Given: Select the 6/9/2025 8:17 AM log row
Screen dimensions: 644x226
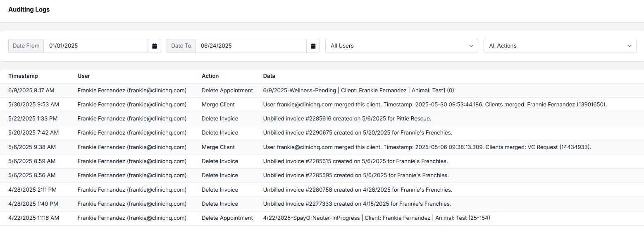Looking at the screenshot, I should point(31,90).
